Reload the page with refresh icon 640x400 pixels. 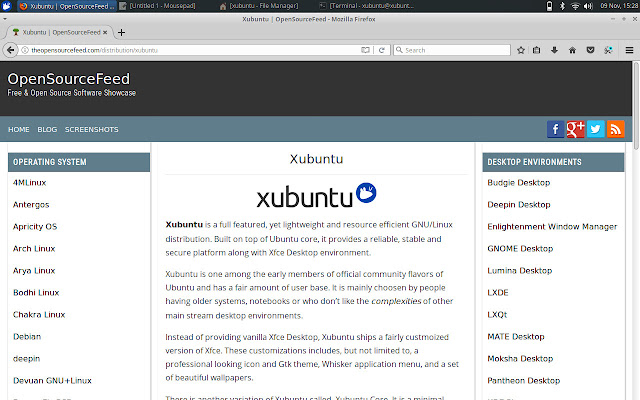pyautogui.click(x=382, y=50)
